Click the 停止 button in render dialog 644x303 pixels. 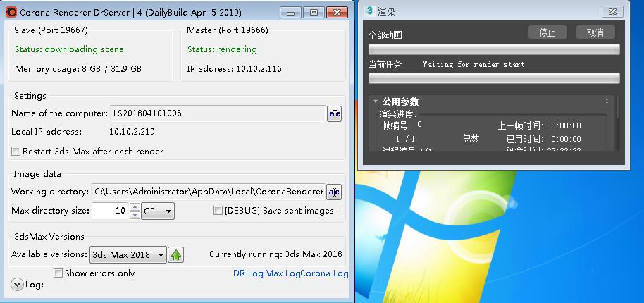click(547, 32)
